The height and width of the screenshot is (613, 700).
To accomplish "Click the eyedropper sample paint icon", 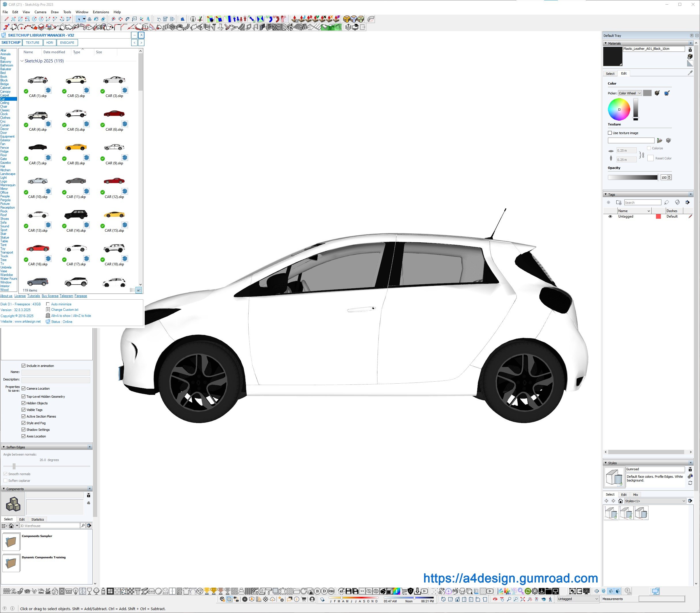I will click(x=690, y=73).
